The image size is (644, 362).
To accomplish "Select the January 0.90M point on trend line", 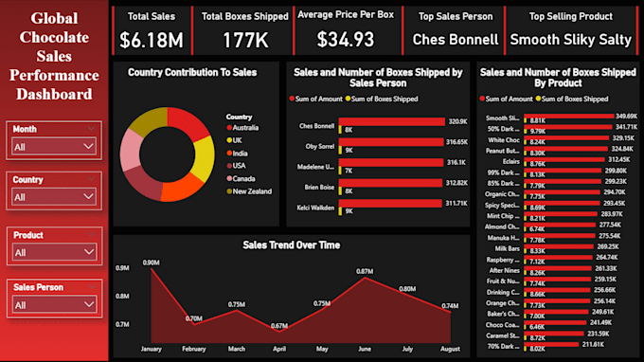I will [152, 269].
